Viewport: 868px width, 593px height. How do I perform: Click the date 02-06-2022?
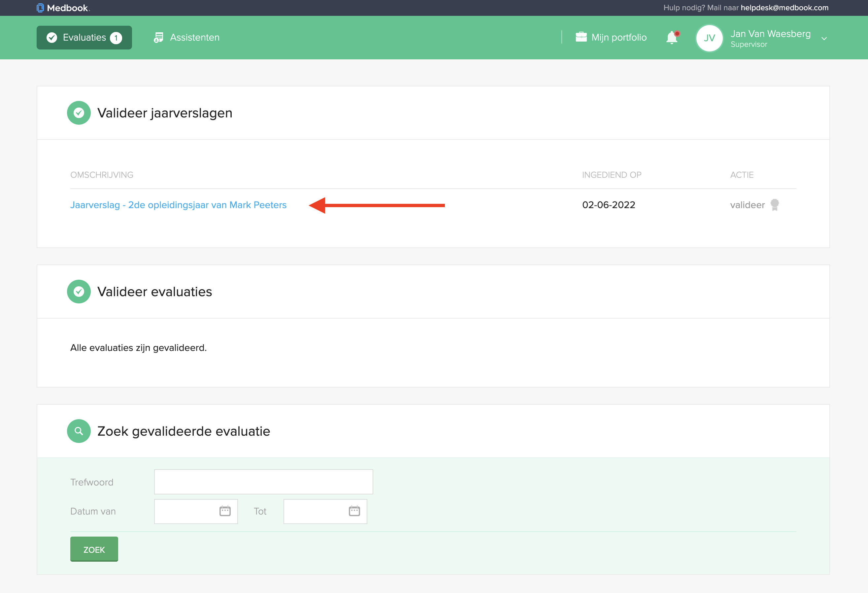pos(609,205)
